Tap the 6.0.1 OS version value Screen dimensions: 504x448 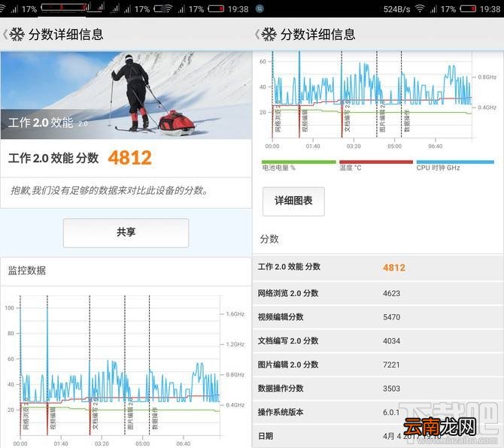391,413
